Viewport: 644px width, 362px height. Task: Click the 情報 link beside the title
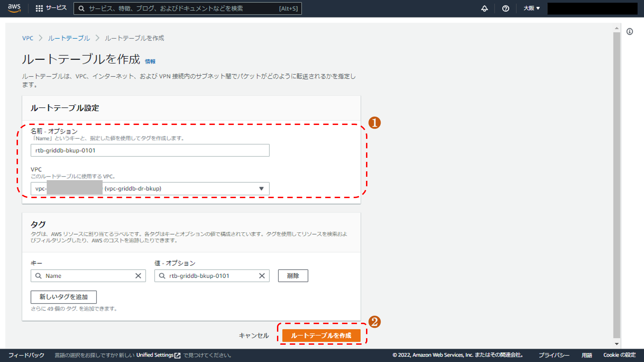[150, 61]
